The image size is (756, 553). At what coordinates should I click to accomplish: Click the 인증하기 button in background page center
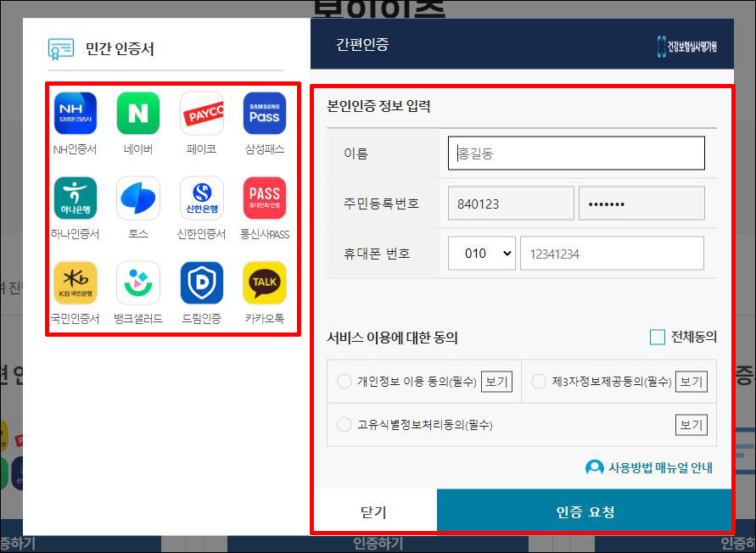click(x=378, y=544)
